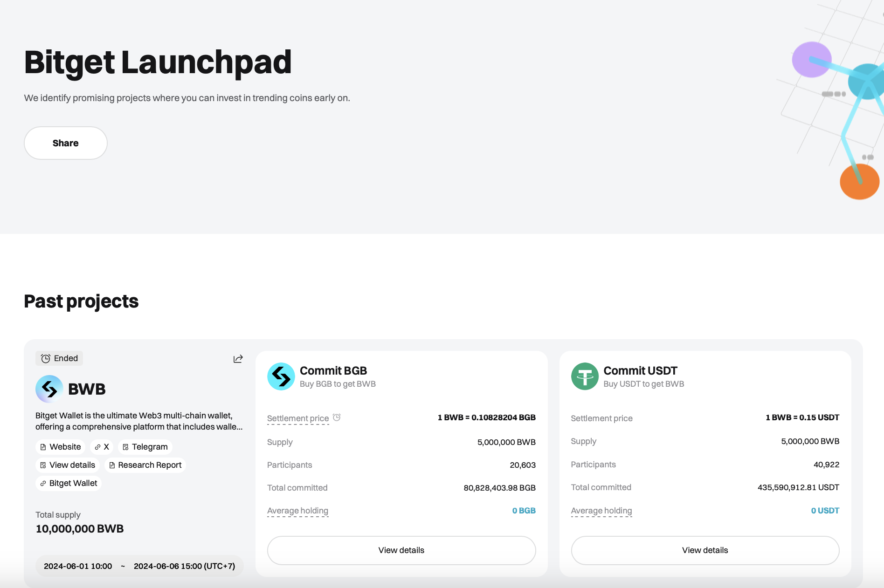Click the Past projects heading

(81, 301)
